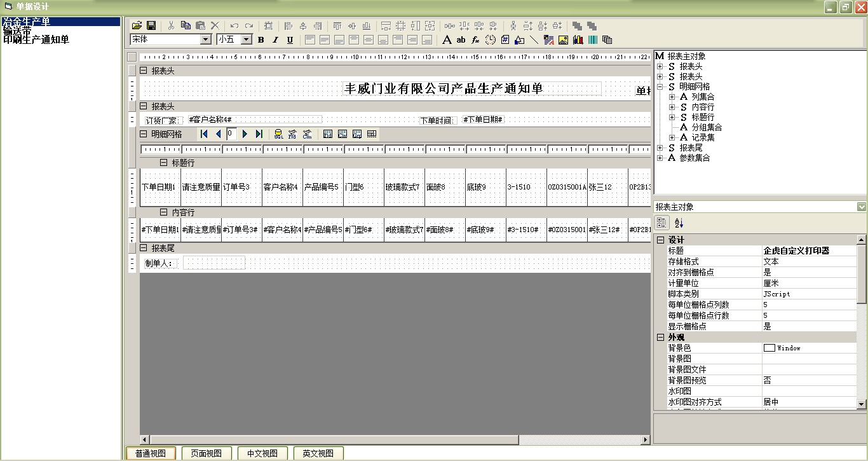Switch to 页面视图 tab
868x461 pixels.
tap(207, 453)
